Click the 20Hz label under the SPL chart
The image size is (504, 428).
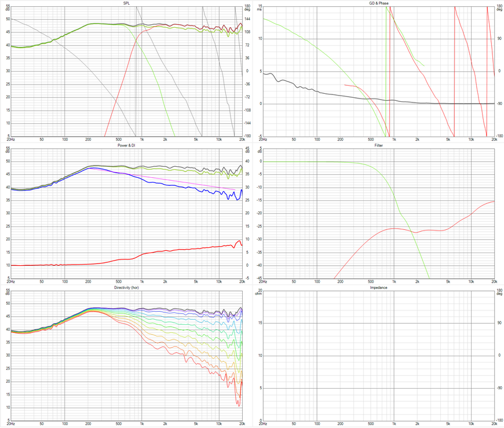[x=10, y=140]
